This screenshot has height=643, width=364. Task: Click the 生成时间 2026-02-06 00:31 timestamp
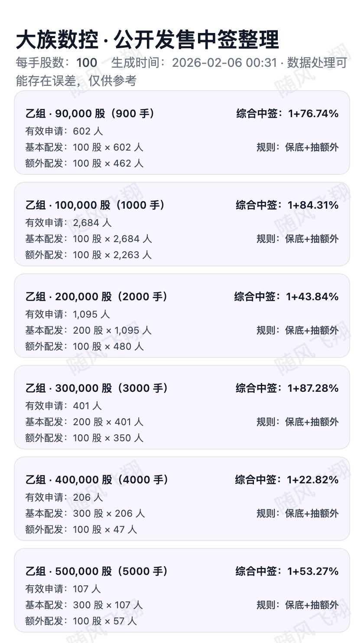click(x=194, y=63)
